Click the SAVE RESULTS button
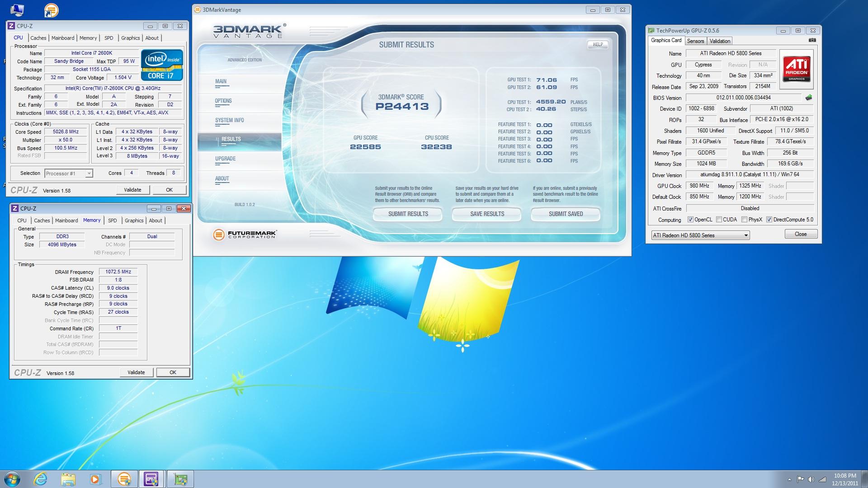Viewport: 868px width, 488px height. [x=487, y=214]
